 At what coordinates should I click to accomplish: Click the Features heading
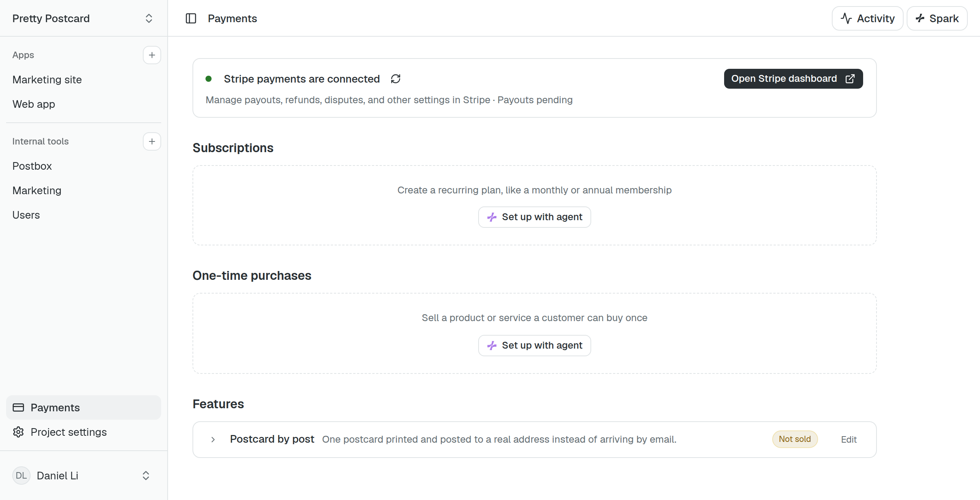[x=218, y=404]
